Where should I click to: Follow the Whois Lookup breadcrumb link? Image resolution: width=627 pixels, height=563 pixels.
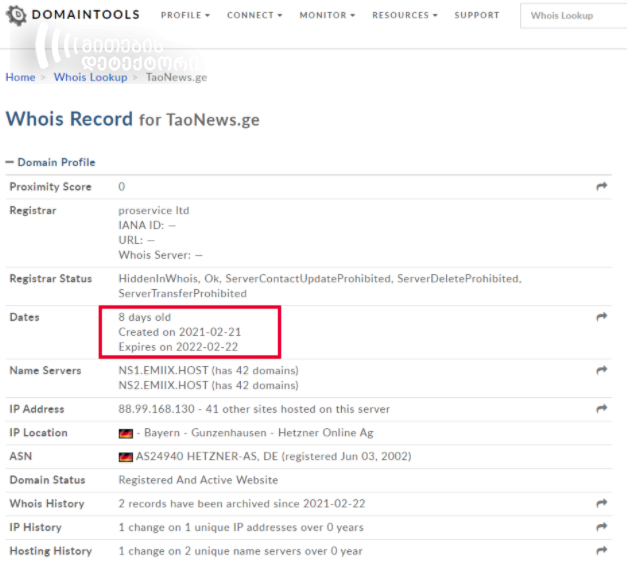coord(91,77)
